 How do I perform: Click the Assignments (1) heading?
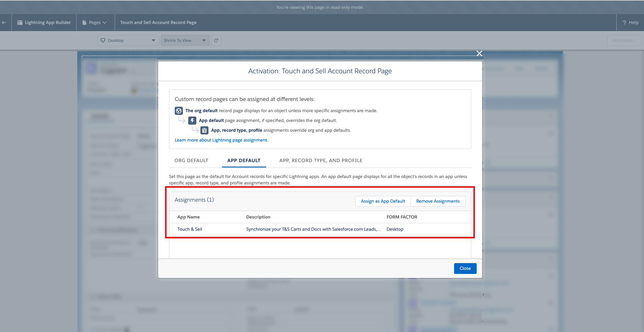194,200
